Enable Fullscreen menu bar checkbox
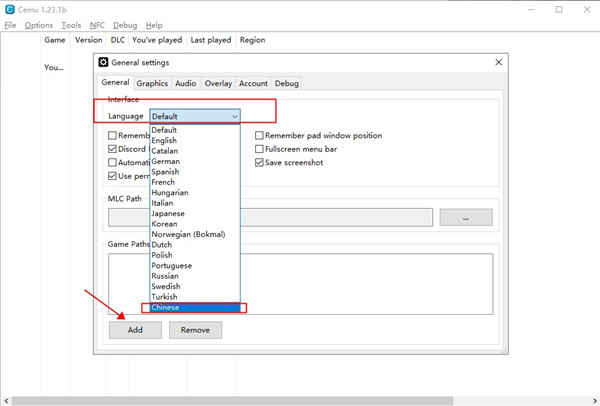 (x=259, y=149)
